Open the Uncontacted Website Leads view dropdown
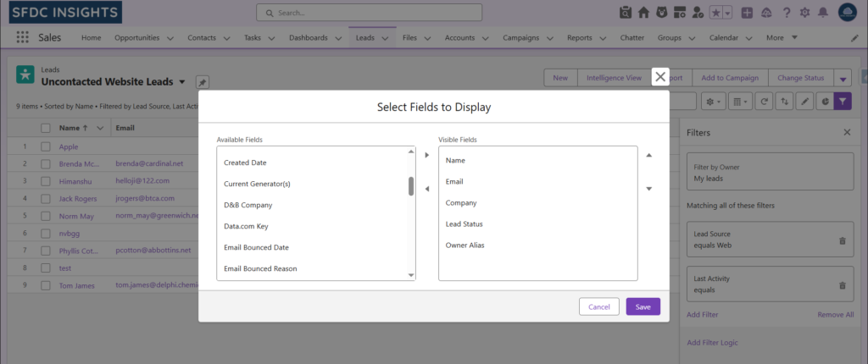The width and height of the screenshot is (868, 364). 182,82
